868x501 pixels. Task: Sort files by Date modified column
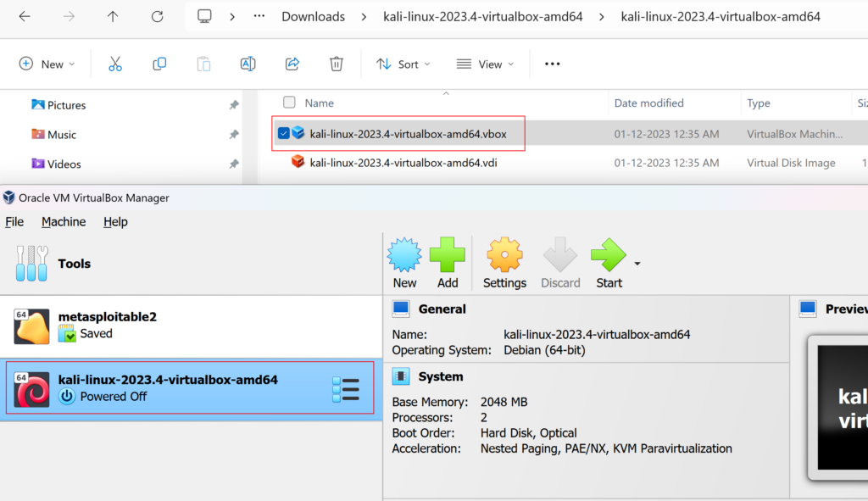(648, 103)
